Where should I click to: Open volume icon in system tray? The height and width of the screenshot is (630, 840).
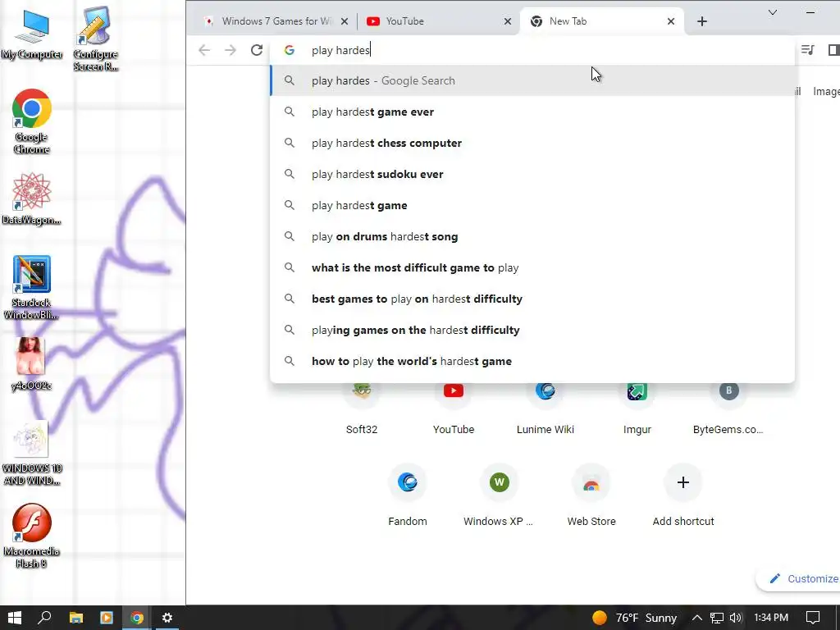(736, 618)
